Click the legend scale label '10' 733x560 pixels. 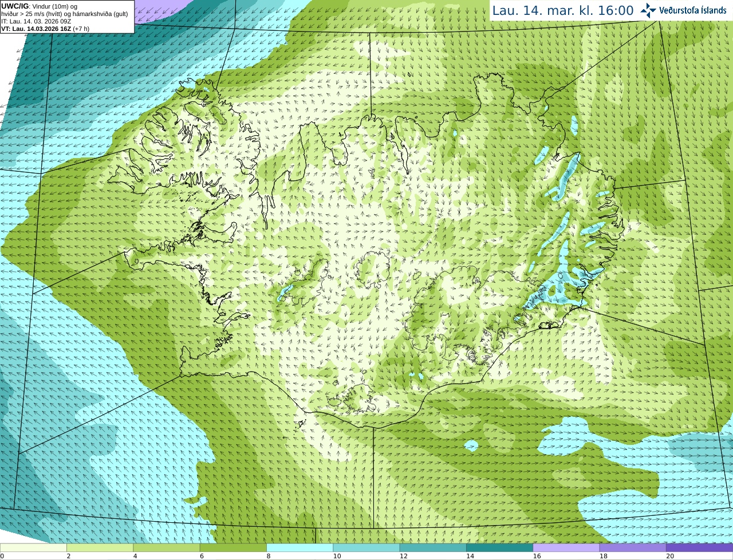point(337,556)
